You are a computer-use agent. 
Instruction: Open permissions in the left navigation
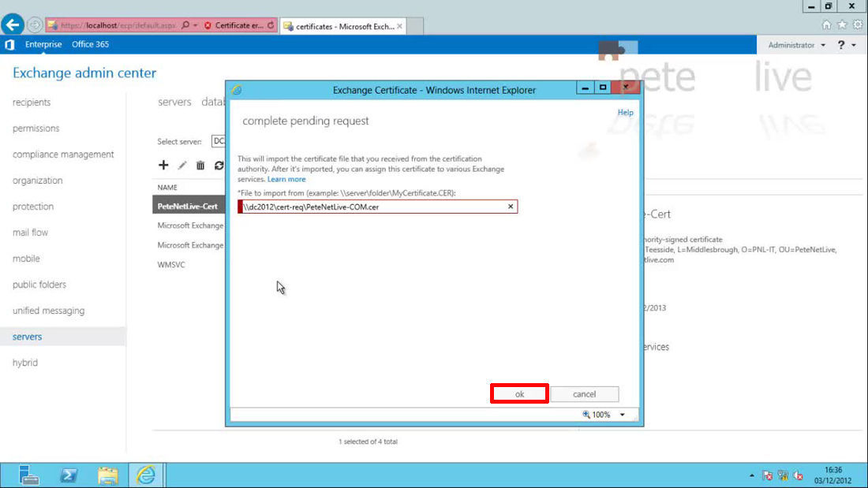36,129
